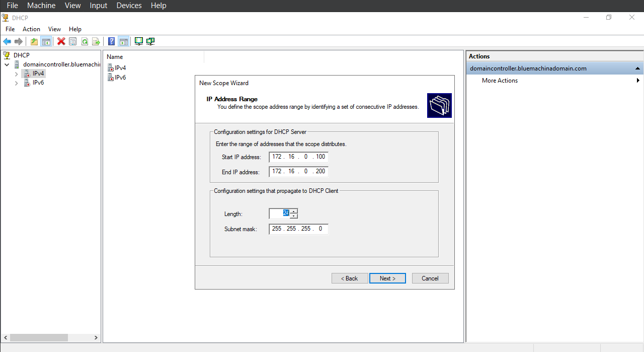Click the IPv6 server icon in the tree
Viewport: 644px width, 352px height.
(27, 83)
